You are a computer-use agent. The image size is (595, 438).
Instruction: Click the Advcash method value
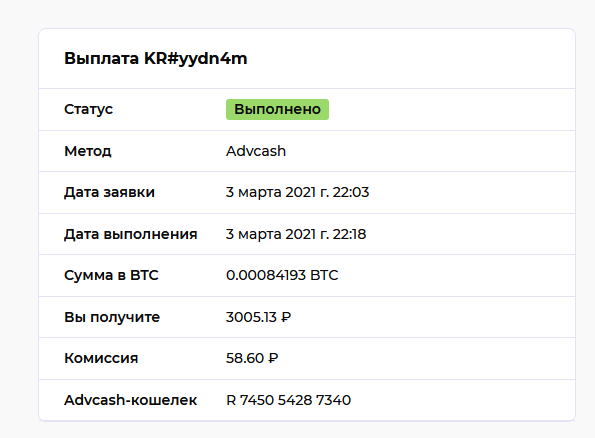[x=256, y=151]
